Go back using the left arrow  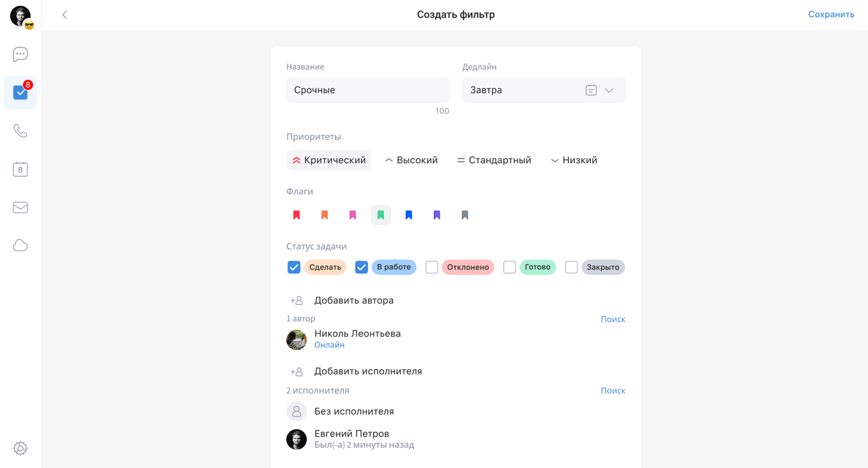[65, 14]
